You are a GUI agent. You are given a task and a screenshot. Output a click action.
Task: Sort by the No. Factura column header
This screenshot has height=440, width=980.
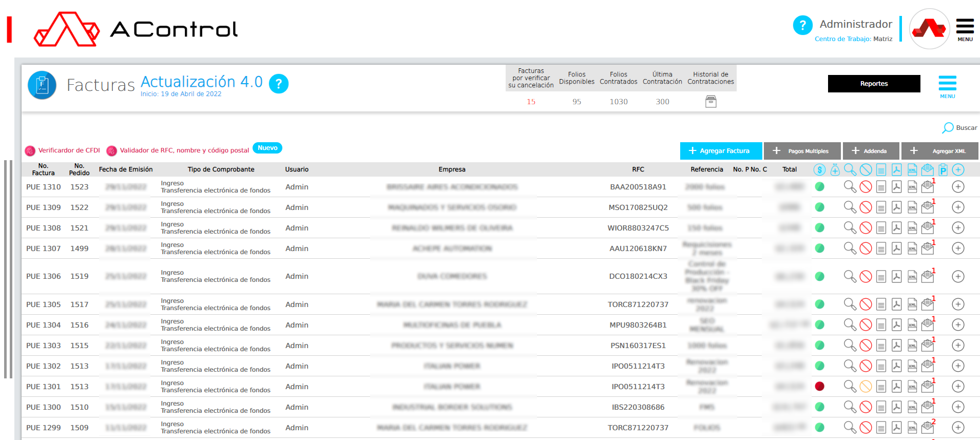pos(43,169)
